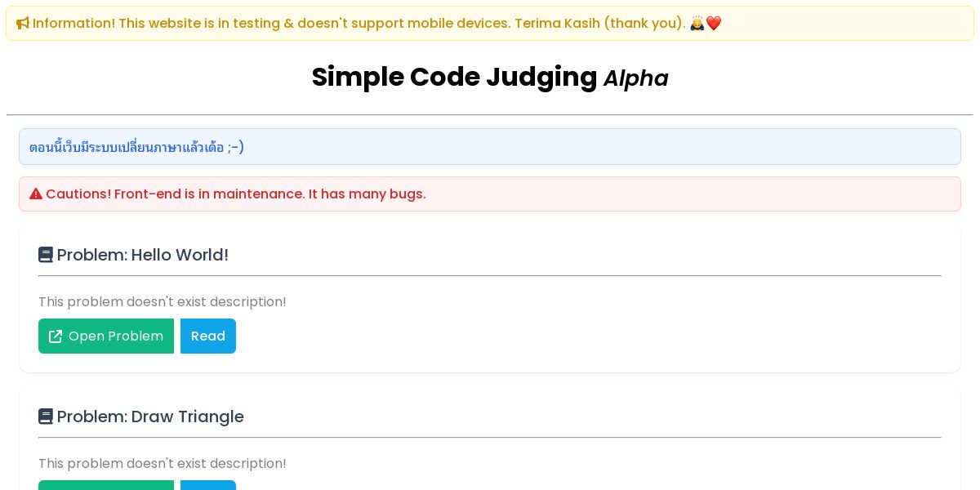This screenshot has height=490, width=980.
Task: Open the Hello World problem
Action: (106, 336)
